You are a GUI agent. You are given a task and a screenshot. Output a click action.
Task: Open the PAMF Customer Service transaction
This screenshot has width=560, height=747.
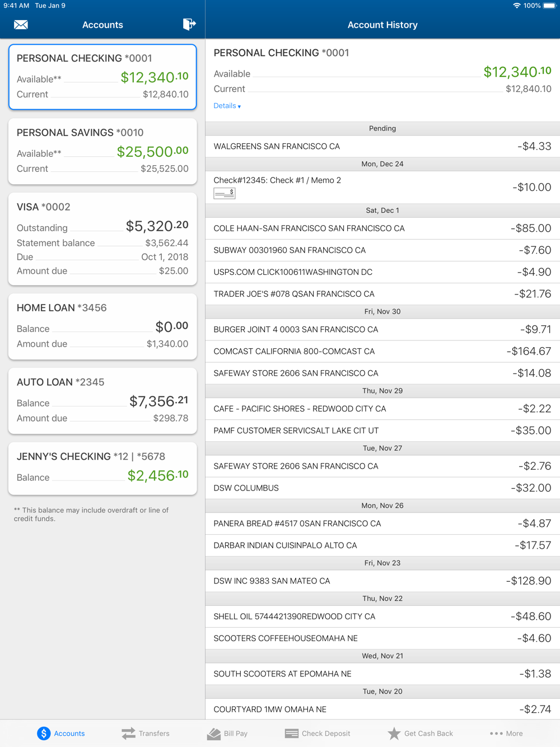(382, 431)
